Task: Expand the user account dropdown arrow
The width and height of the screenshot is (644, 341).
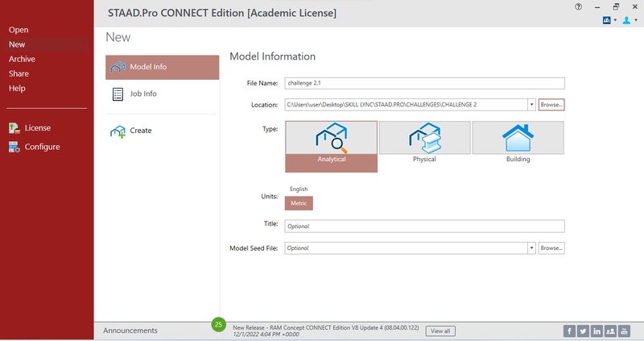Action: 636,20
